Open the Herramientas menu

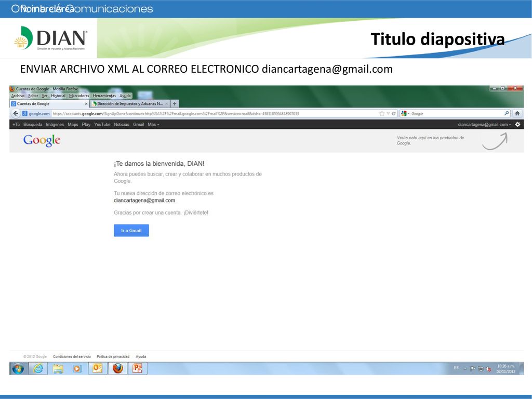[x=104, y=96]
